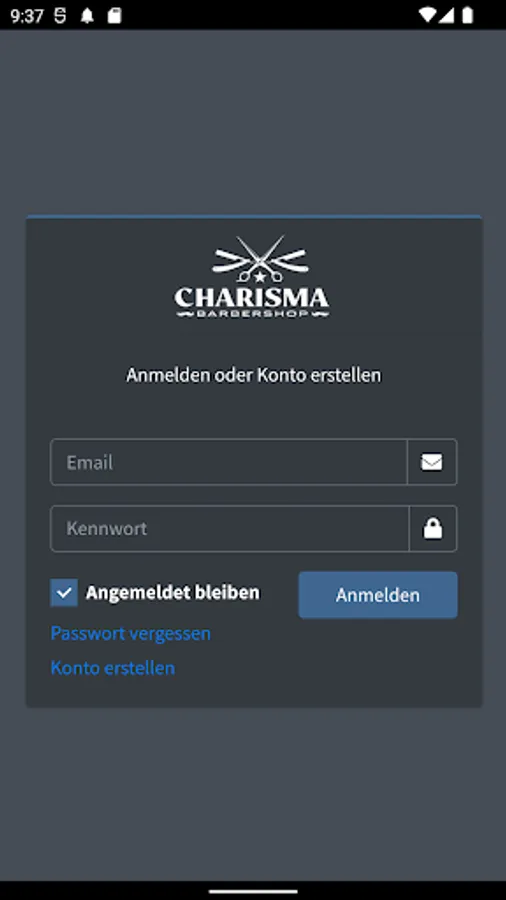Tap the notification bell in status bar
Viewport: 506px width, 900px height.
coord(87,15)
